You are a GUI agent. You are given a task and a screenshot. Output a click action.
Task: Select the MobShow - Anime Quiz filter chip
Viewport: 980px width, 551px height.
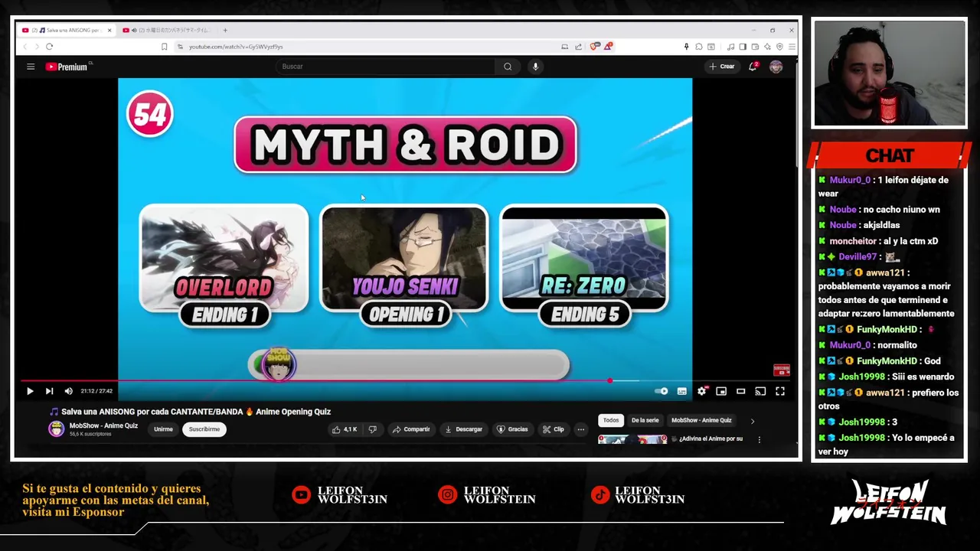701,420
